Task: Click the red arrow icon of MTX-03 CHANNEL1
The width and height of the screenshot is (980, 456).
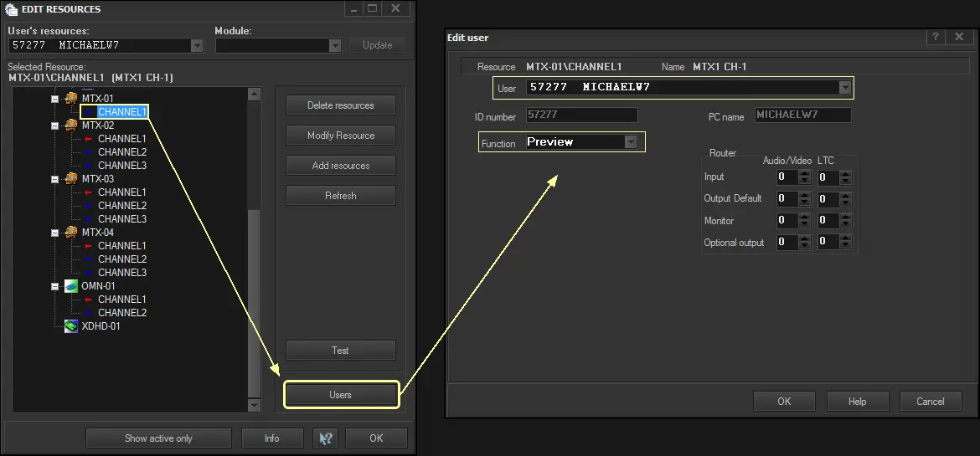Action: coord(88,192)
